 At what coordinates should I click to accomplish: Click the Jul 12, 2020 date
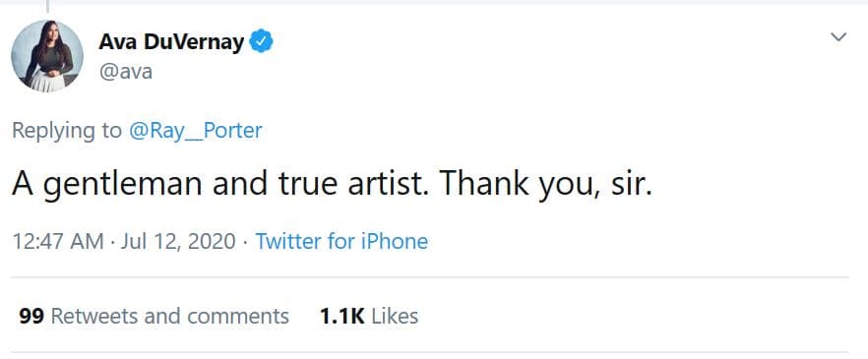(178, 242)
